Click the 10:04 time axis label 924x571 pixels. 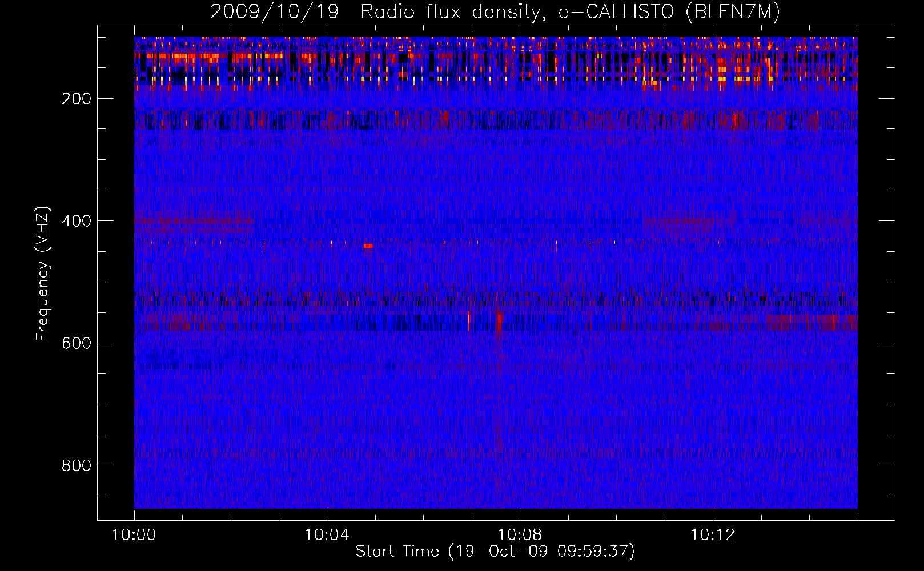(x=327, y=535)
